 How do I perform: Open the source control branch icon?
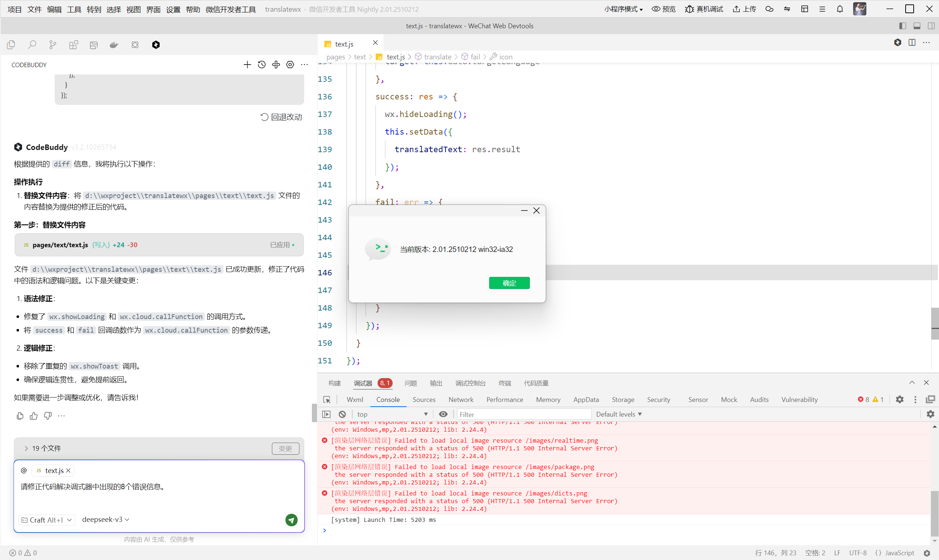click(x=52, y=45)
